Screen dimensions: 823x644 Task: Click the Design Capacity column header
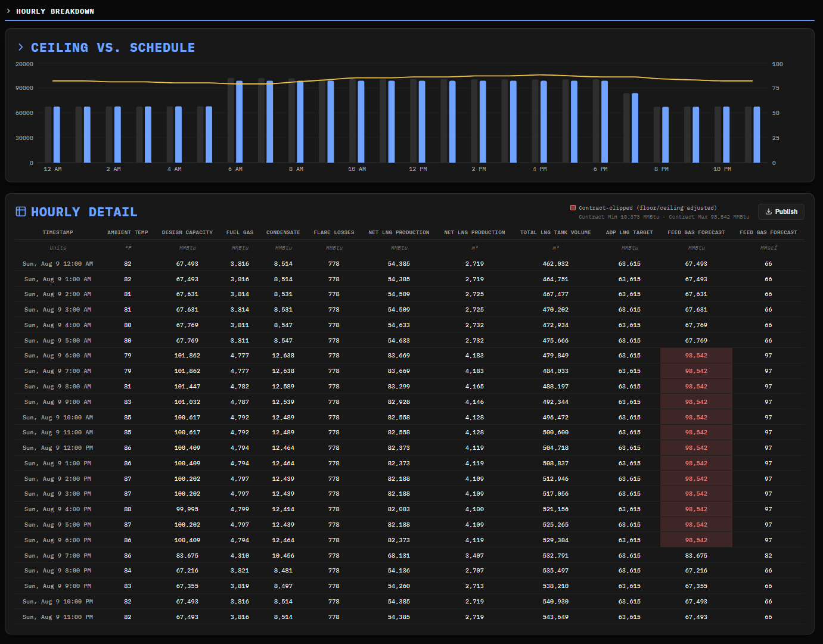pyautogui.click(x=187, y=232)
